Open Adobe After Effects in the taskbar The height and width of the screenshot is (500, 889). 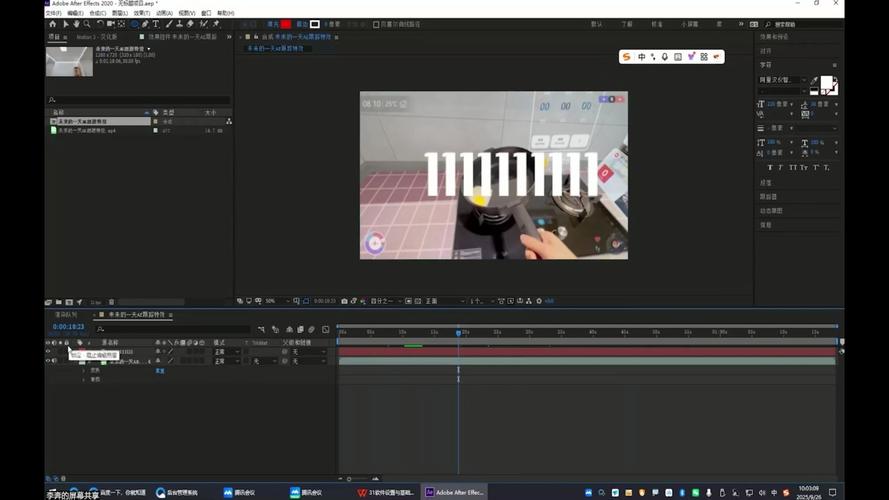pos(455,492)
